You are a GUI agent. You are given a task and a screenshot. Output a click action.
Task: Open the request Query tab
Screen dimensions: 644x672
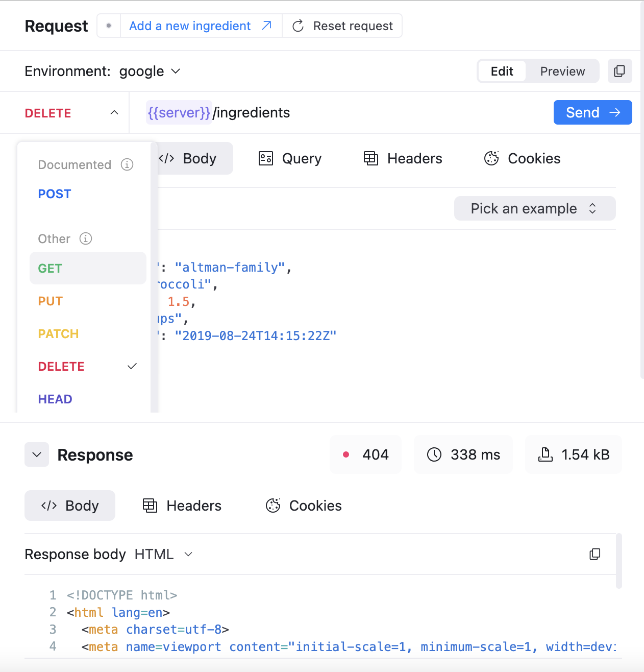click(x=290, y=159)
